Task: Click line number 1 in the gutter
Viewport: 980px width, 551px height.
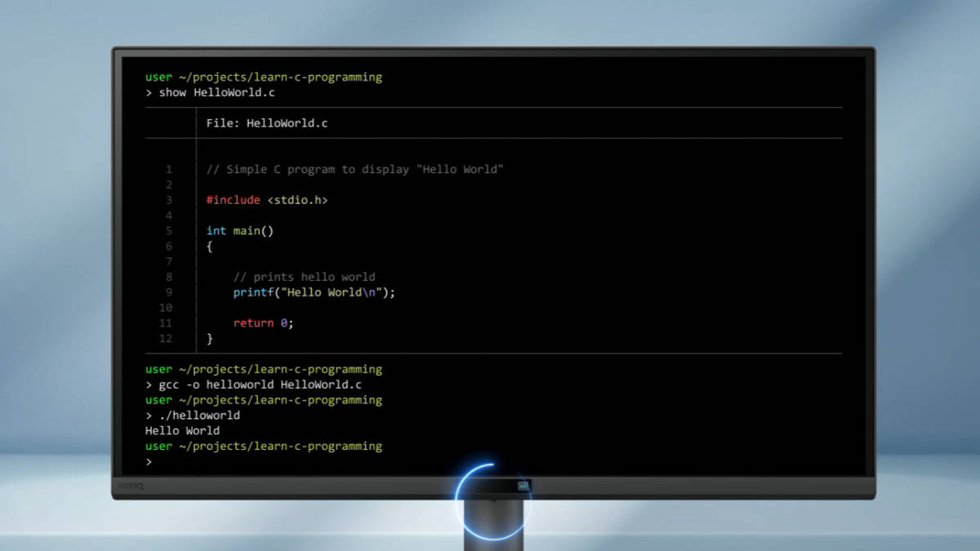Action: (x=169, y=170)
